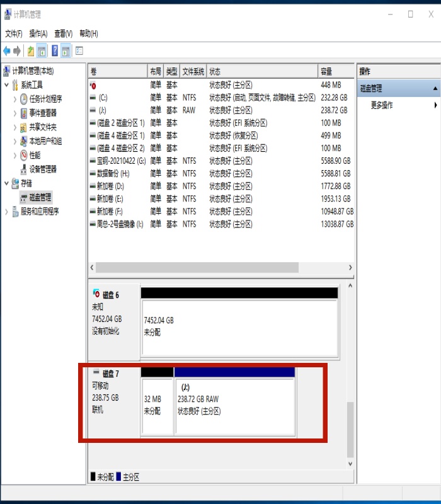Select the 周总-2号盘镜像 (I:) volume row

(221, 224)
